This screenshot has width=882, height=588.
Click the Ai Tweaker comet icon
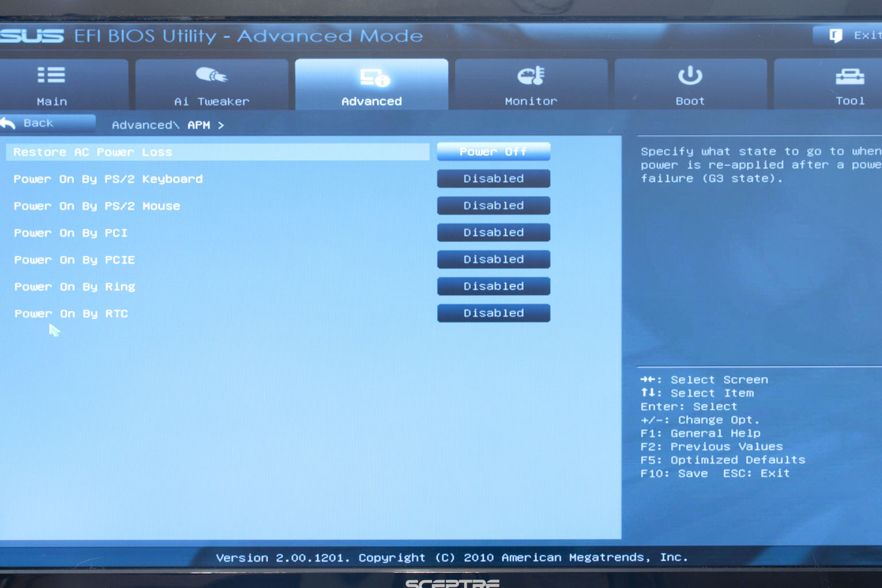coord(211,75)
